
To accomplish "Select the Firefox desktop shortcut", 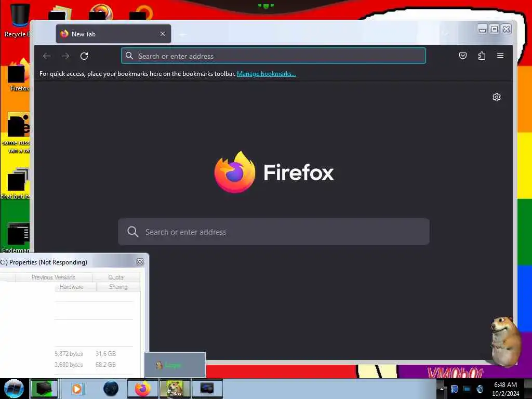I will pos(19,75).
